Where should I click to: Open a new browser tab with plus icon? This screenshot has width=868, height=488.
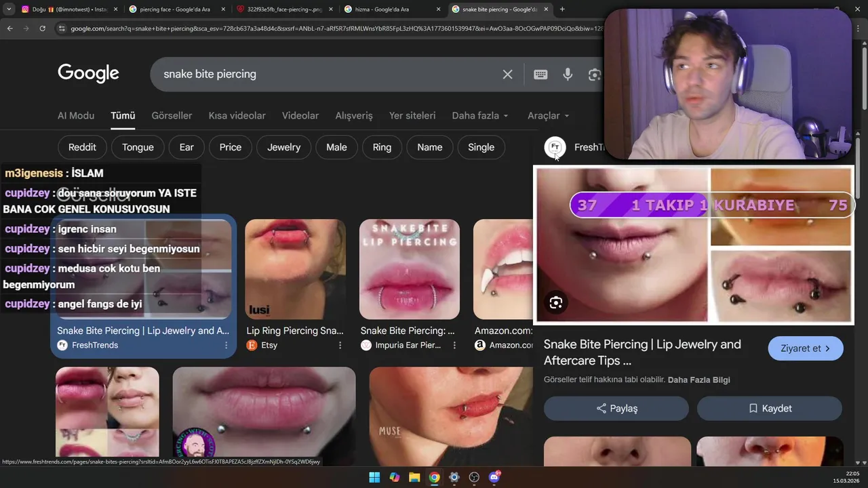coord(562,9)
